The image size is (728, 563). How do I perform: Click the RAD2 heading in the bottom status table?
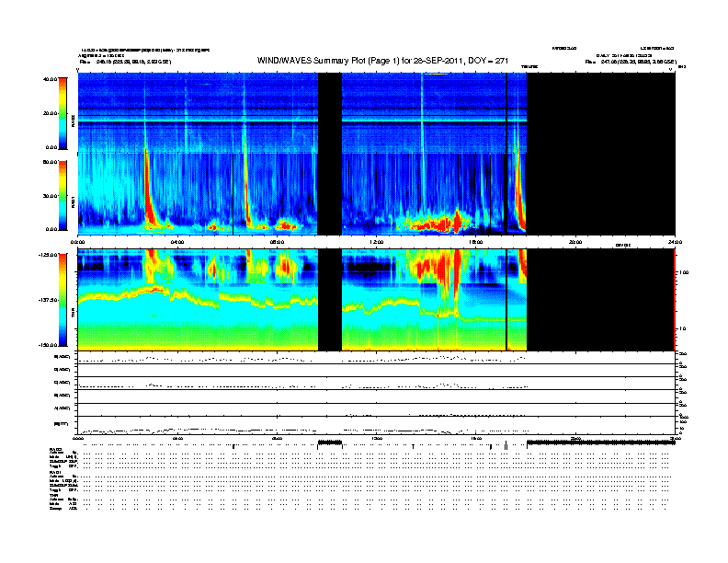[x=56, y=449]
